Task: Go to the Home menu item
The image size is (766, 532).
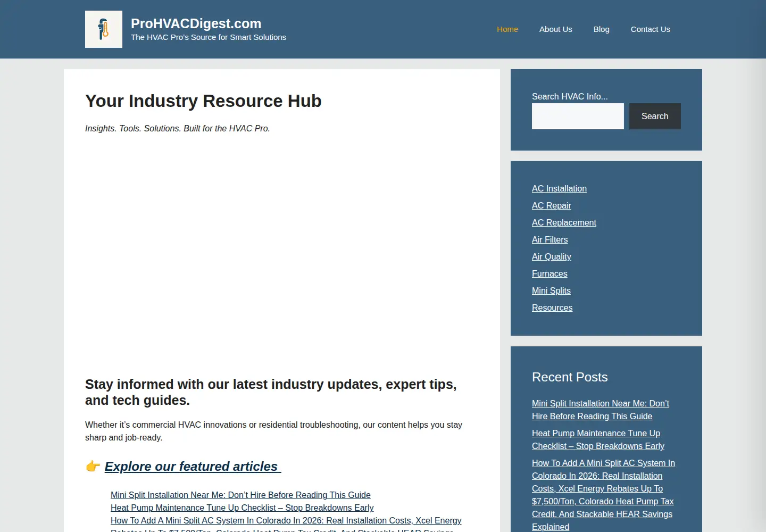Action: pyautogui.click(x=507, y=29)
